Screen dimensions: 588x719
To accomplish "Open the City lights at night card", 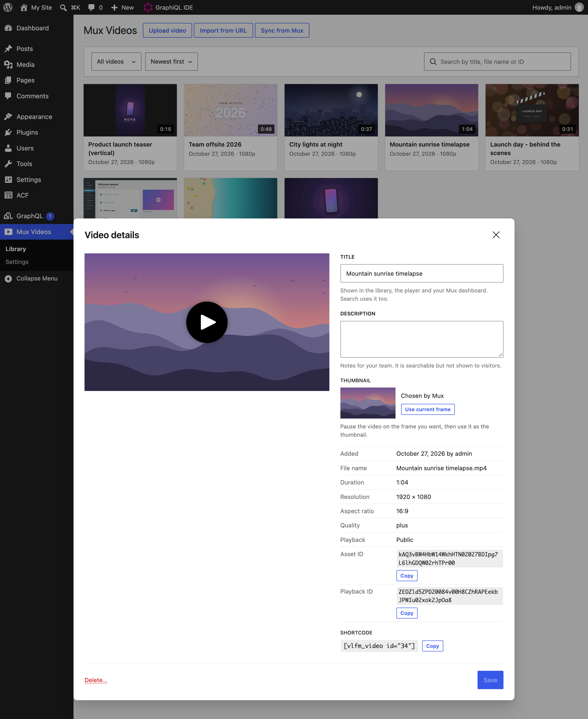I will coord(331,127).
